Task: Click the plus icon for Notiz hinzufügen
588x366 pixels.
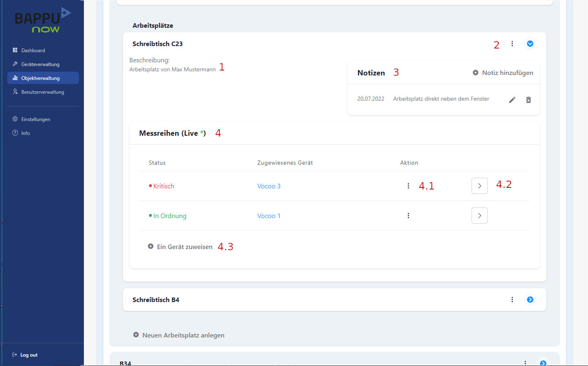Action: pyautogui.click(x=476, y=73)
